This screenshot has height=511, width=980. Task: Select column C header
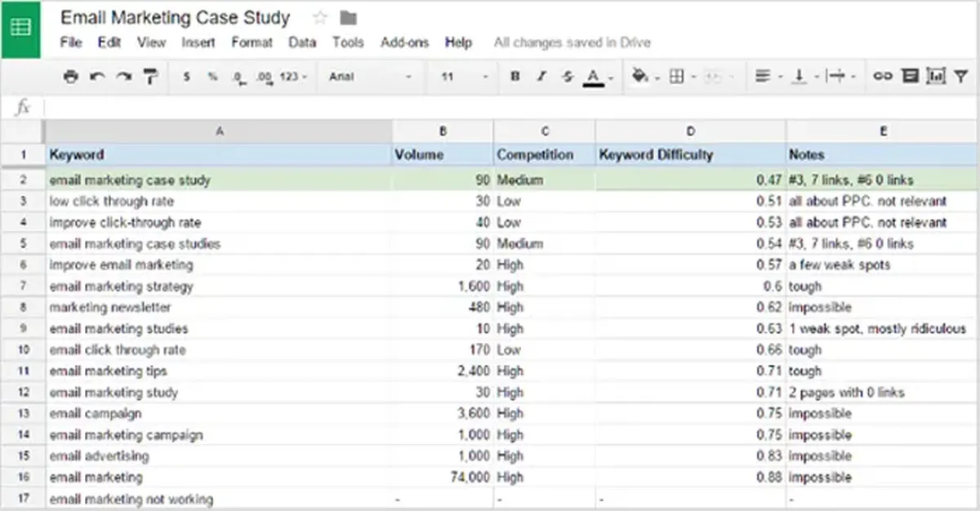coord(545,131)
